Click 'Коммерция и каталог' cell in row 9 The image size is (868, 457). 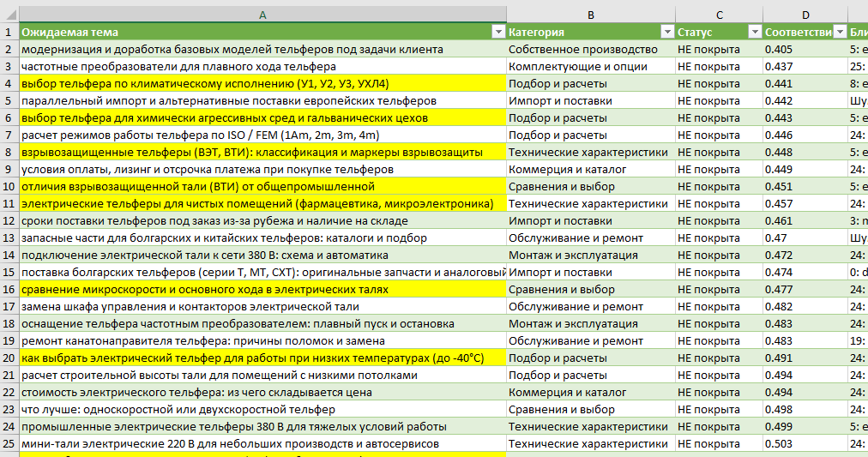point(591,169)
